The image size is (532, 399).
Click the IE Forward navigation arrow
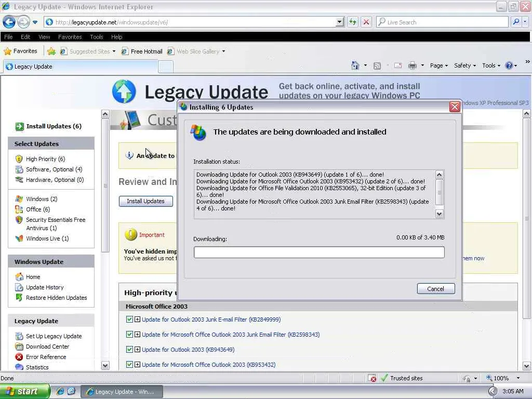pyautogui.click(x=23, y=22)
